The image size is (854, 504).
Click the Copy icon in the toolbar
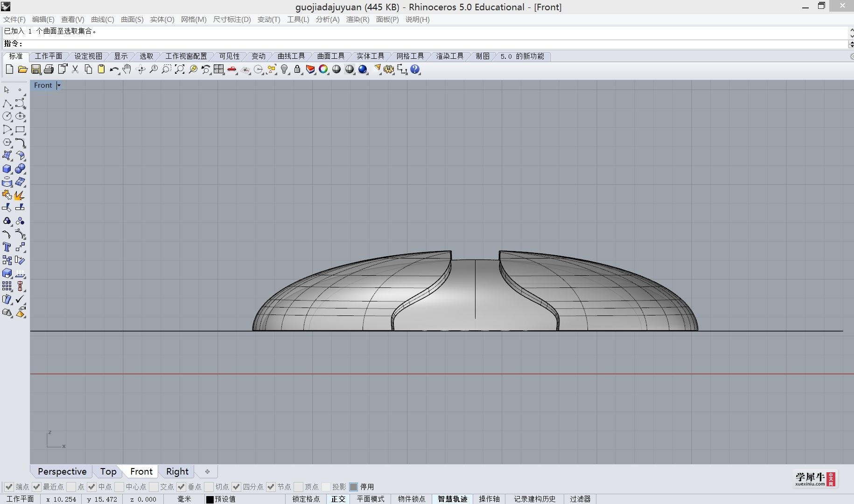(88, 70)
